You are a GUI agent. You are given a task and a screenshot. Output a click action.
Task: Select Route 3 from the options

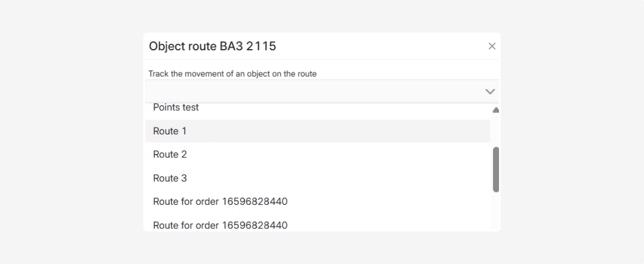(170, 178)
